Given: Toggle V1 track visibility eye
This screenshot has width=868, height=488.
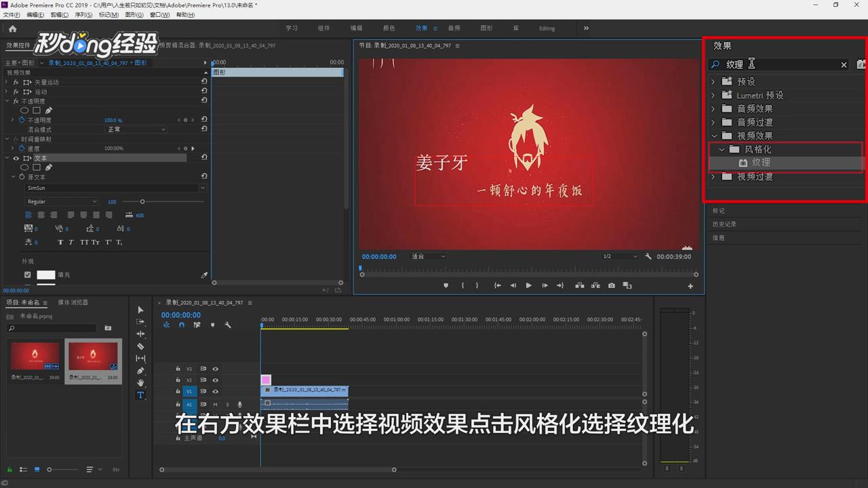Looking at the screenshot, I should click(215, 392).
